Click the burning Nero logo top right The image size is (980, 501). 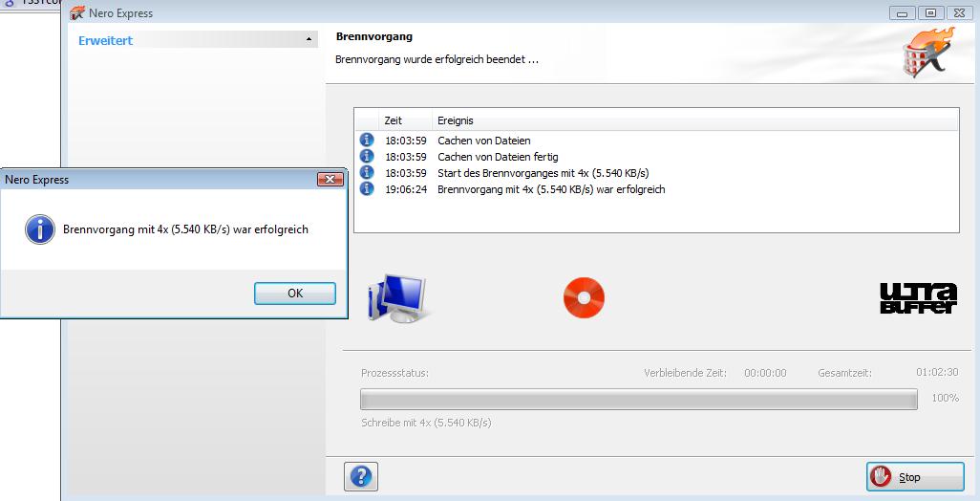[928, 52]
